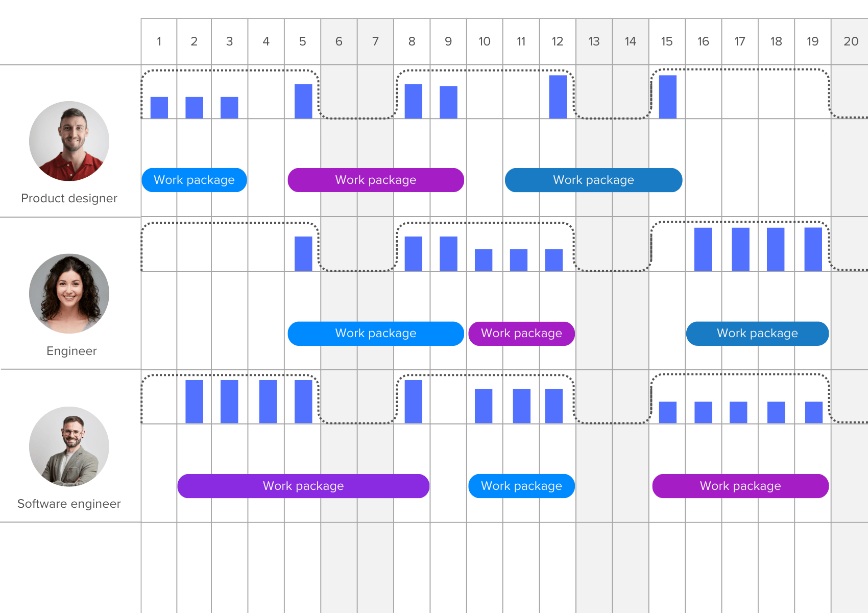
Task: Select day 2 column header
Action: (194, 41)
